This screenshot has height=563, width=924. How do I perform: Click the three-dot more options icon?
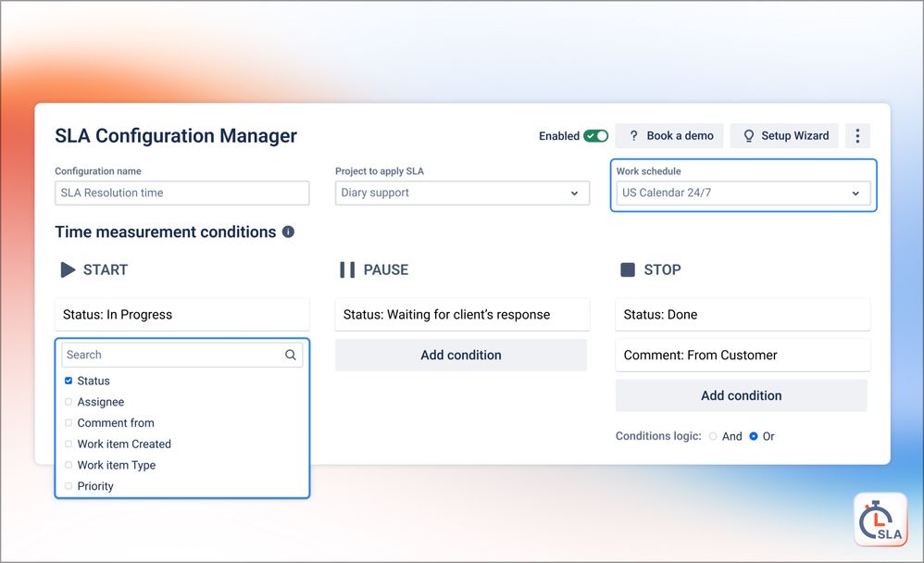[857, 135]
